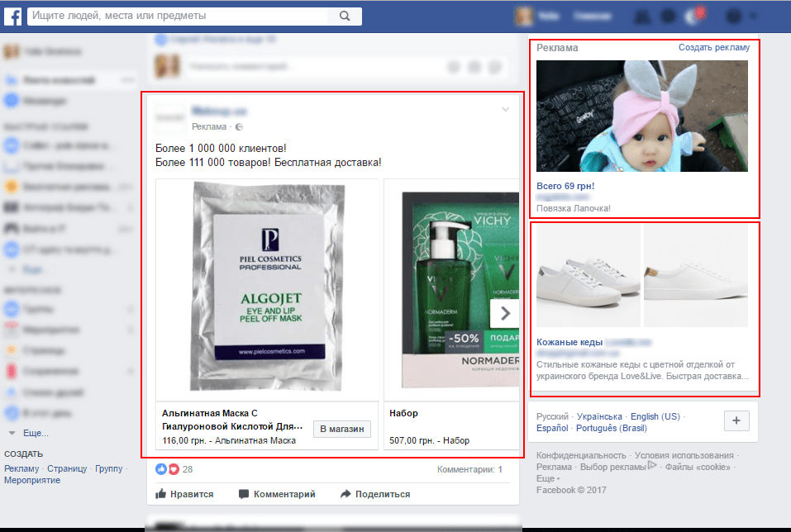
Task: Click 'Страницу' under Создать
Action: 67,468
